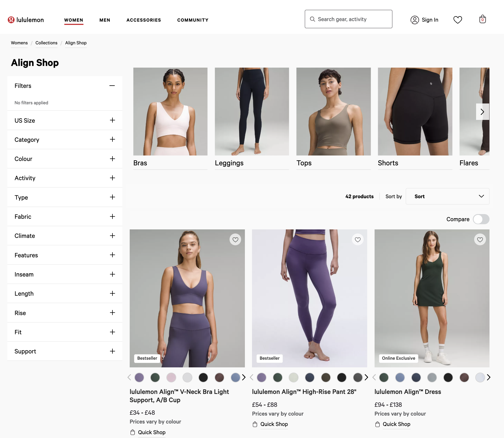Open the Bras category thumbnail

[170, 111]
